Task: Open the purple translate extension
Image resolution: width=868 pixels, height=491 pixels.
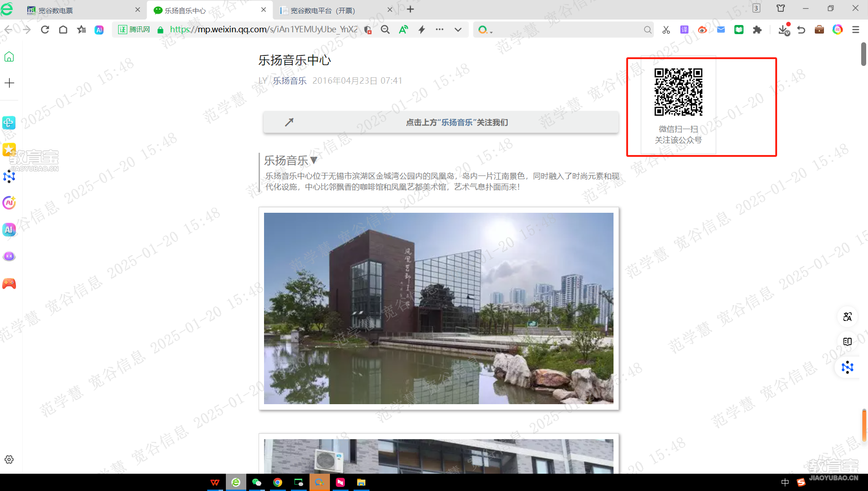Action: pos(684,30)
